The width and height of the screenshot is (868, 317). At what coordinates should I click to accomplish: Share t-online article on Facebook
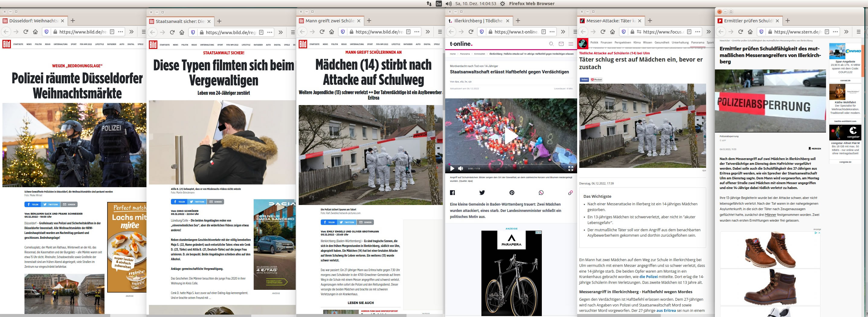point(452,193)
